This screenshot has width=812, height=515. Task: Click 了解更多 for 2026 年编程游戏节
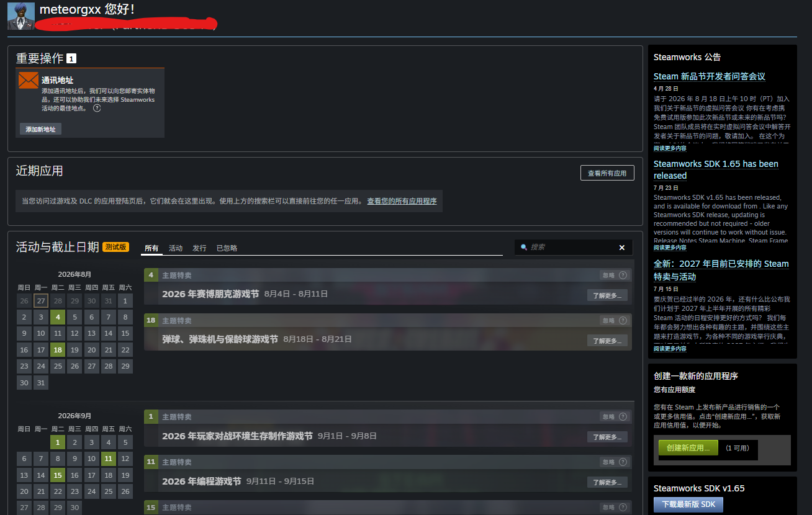coord(607,482)
